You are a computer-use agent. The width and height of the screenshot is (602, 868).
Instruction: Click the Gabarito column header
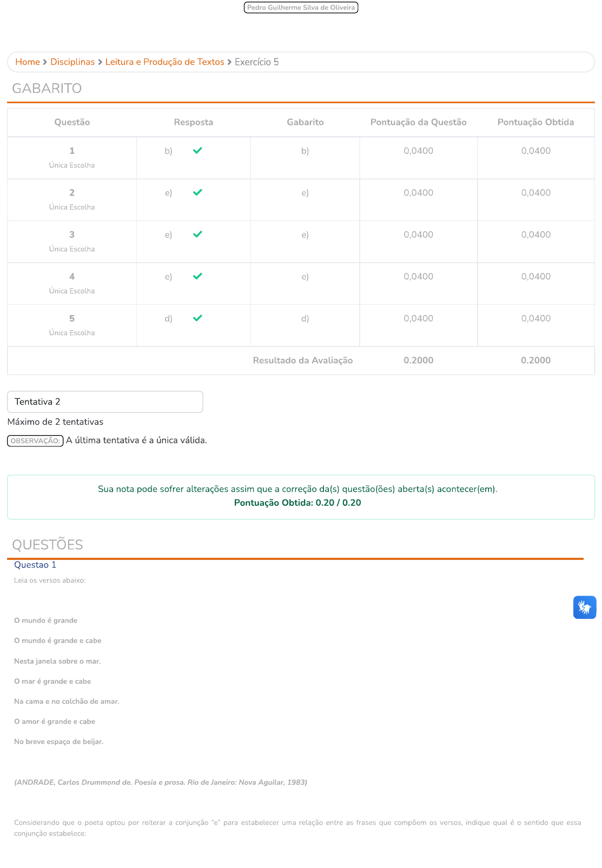305,122
